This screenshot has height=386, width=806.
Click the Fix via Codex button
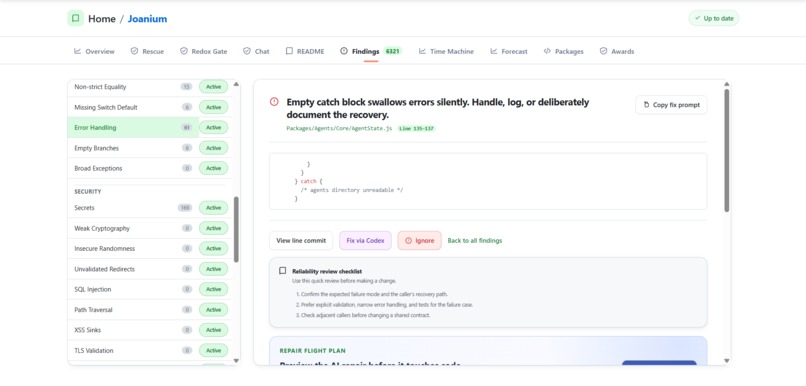point(365,241)
